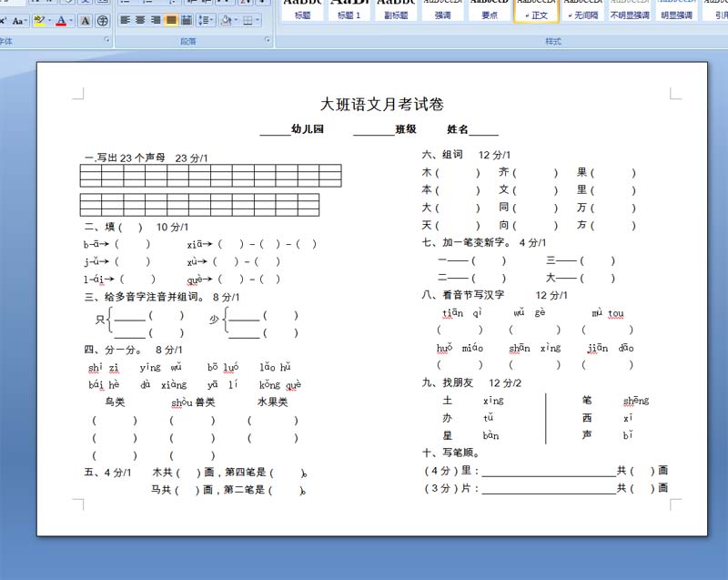Open the 字体 font dialog launcher

click(x=106, y=40)
